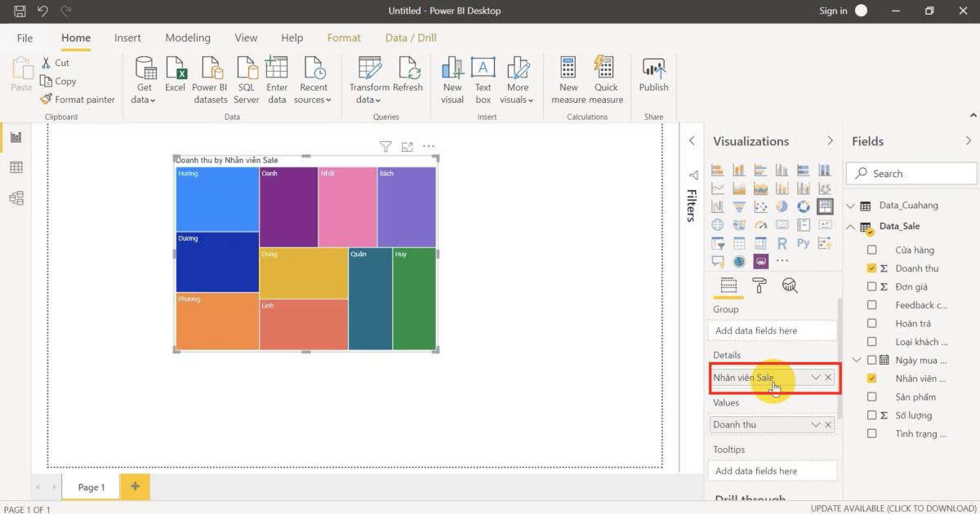This screenshot has height=514, width=980.
Task: Select the Slicer visual
Action: coord(718,242)
